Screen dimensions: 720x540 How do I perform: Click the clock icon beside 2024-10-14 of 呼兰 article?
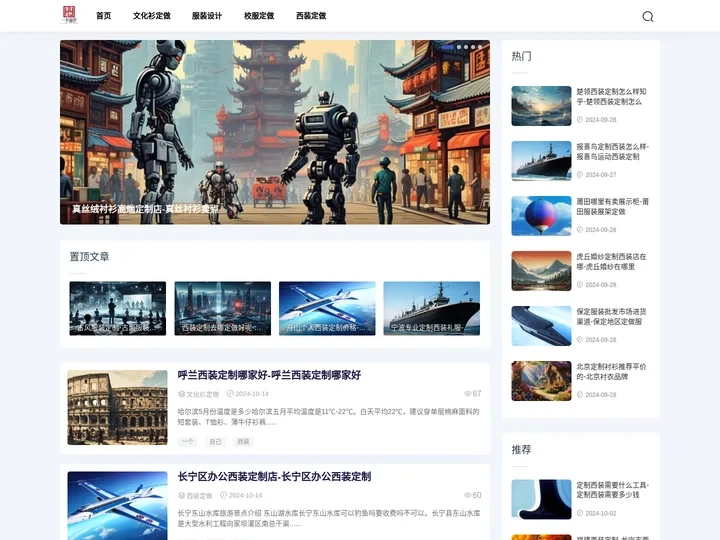coord(230,394)
